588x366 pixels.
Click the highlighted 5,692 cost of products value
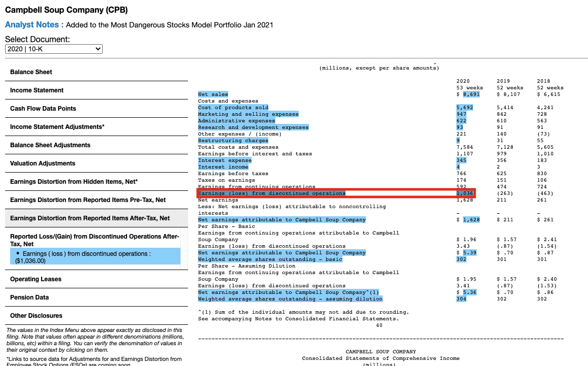tap(465, 108)
